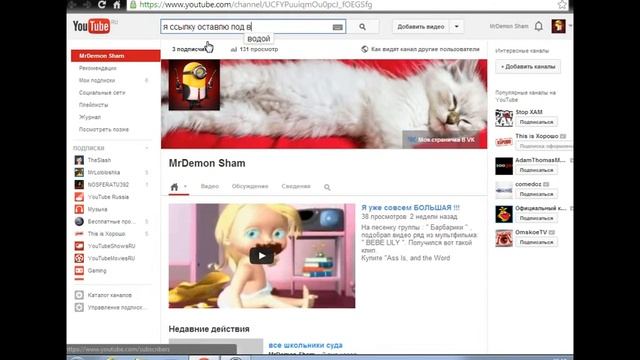Subscribe to OmskoeTV channel
Image resolution: width=640 pixels, height=360 pixels.
536,242
